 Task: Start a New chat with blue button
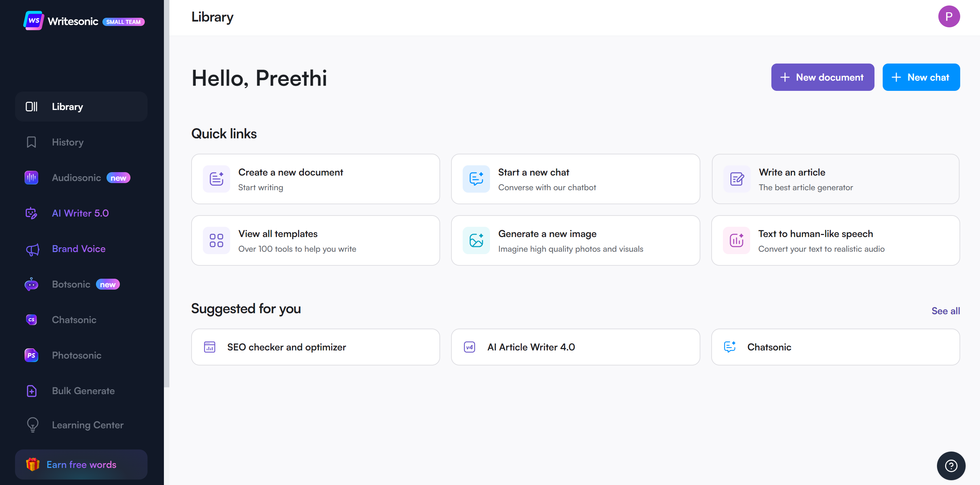coord(921,77)
